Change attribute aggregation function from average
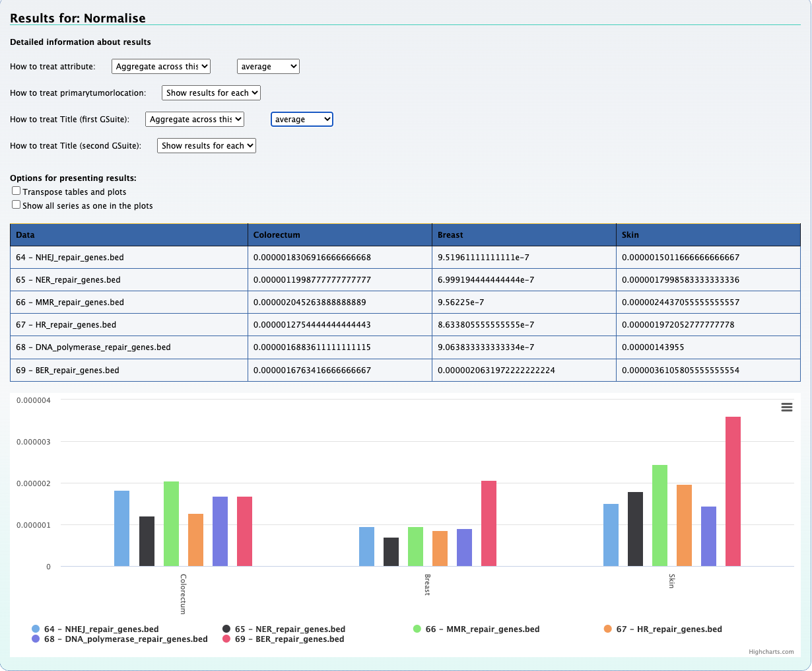812x671 pixels. [268, 66]
